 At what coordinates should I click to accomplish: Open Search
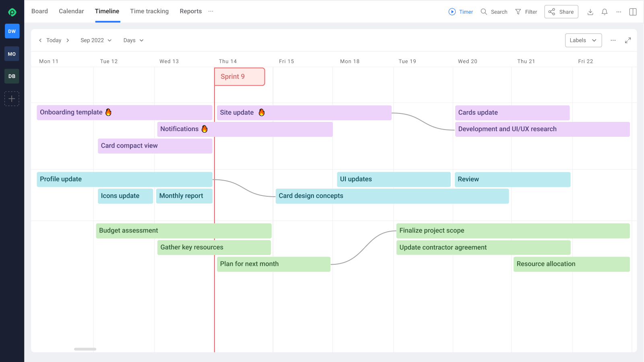(x=494, y=12)
